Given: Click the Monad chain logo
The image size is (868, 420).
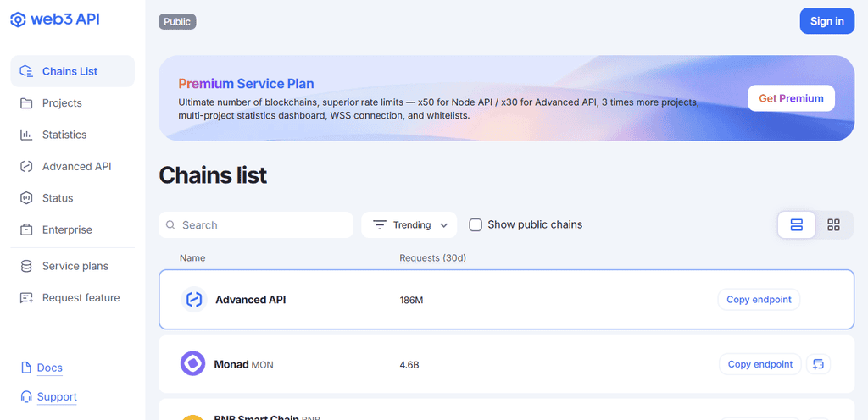Looking at the screenshot, I should click(192, 363).
